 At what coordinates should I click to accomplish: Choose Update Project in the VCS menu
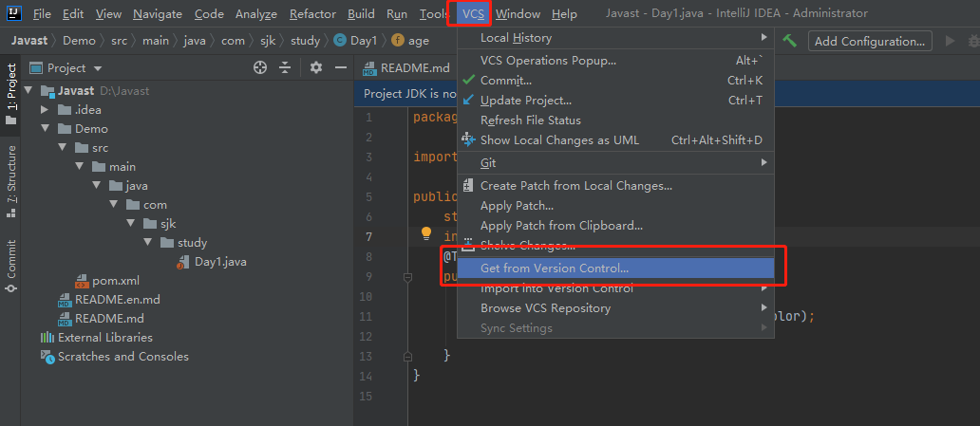coord(615,101)
